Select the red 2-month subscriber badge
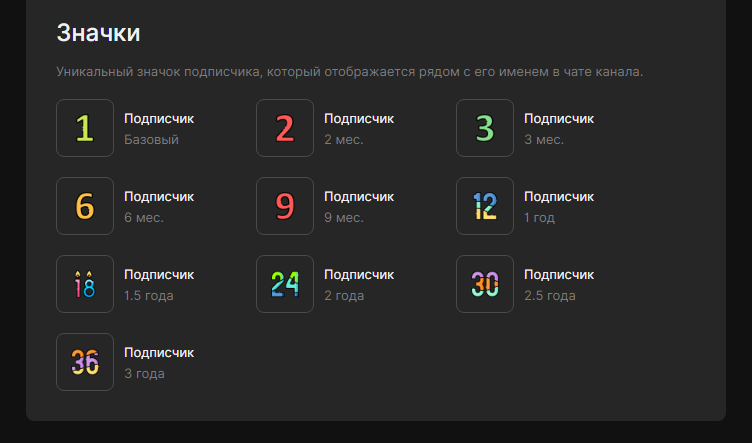 click(285, 128)
